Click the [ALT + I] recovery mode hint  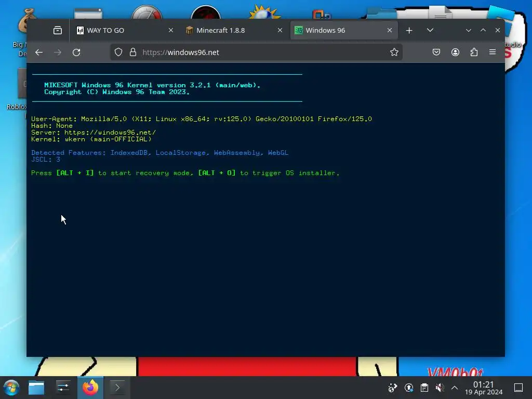click(75, 173)
